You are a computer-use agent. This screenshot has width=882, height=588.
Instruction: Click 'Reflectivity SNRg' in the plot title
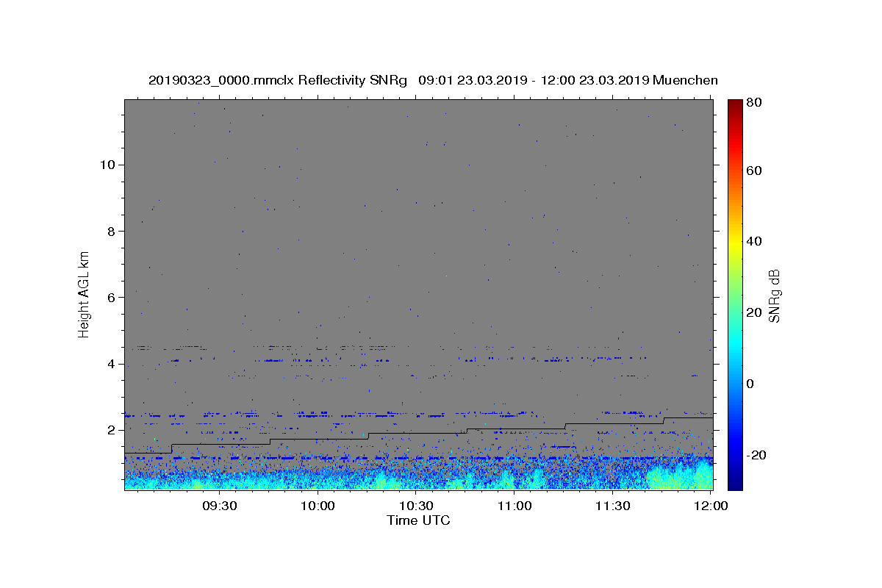(354, 80)
